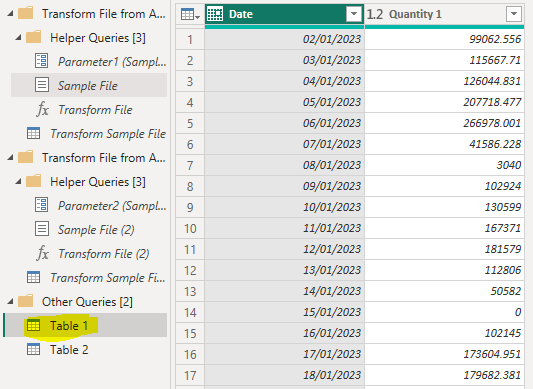This screenshot has height=389, width=533.
Task: Select the Sample File (2) query
Action: pos(96,230)
